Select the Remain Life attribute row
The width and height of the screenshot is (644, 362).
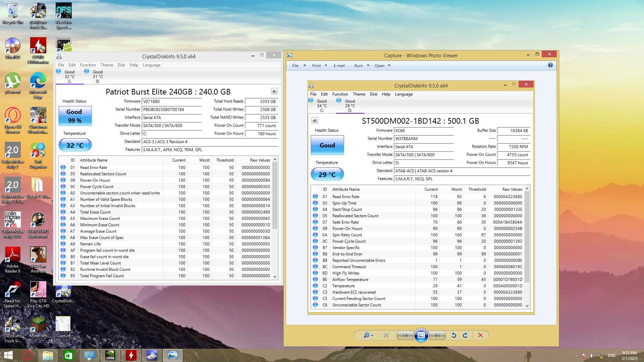pos(166,244)
